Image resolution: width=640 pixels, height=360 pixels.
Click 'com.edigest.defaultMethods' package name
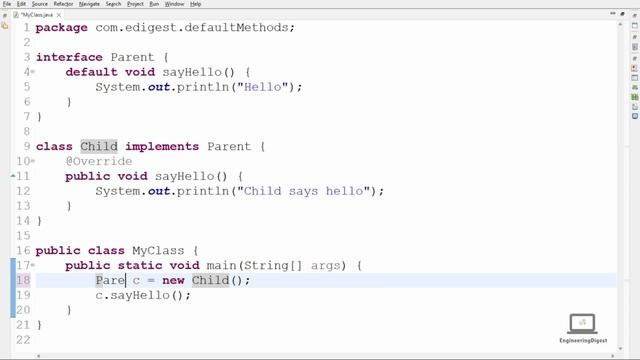[x=192, y=28]
